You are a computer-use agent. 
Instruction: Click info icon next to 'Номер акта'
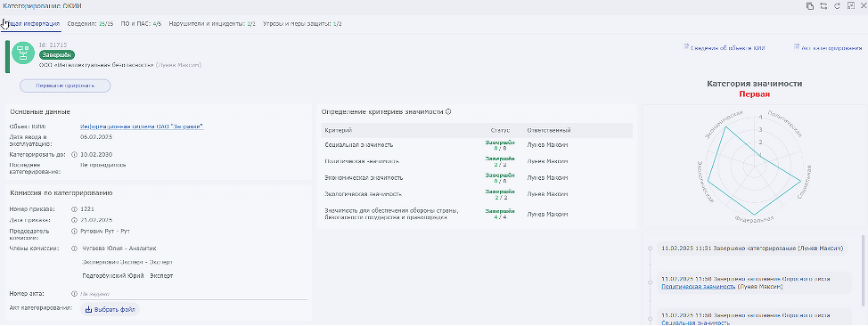click(x=75, y=294)
